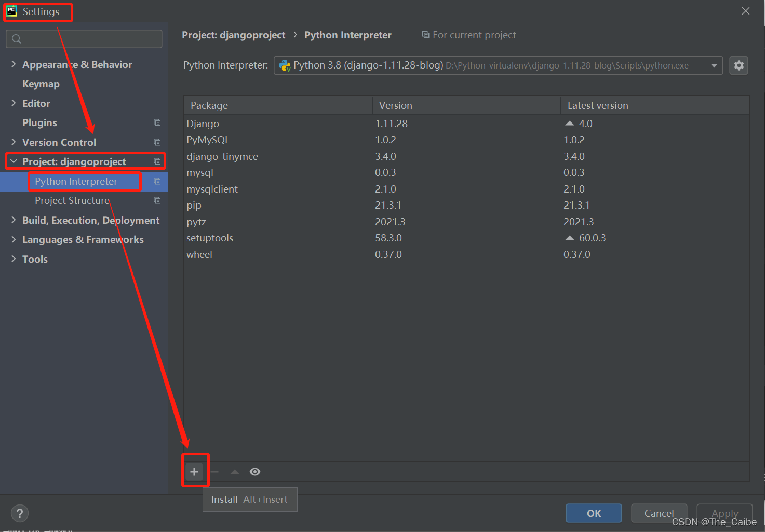The height and width of the screenshot is (532, 765).
Task: Select the Django package row
Action: coord(466,124)
